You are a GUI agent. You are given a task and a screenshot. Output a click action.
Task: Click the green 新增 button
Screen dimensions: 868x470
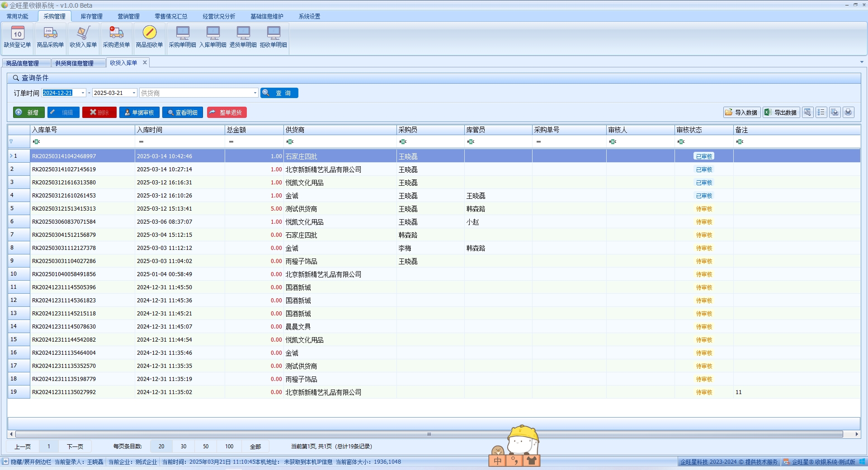[28, 113]
